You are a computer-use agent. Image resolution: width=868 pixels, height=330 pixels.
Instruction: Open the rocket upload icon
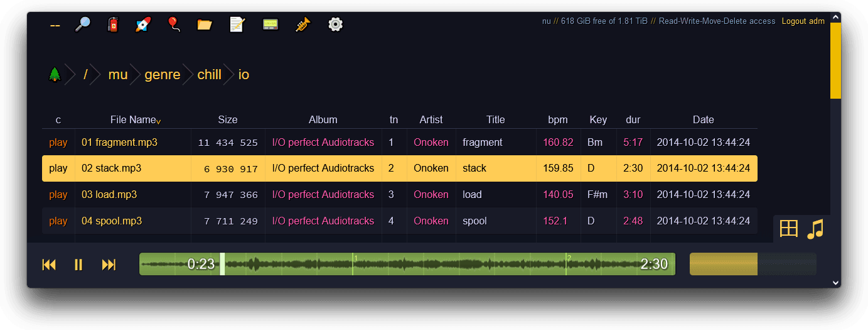coord(143,25)
